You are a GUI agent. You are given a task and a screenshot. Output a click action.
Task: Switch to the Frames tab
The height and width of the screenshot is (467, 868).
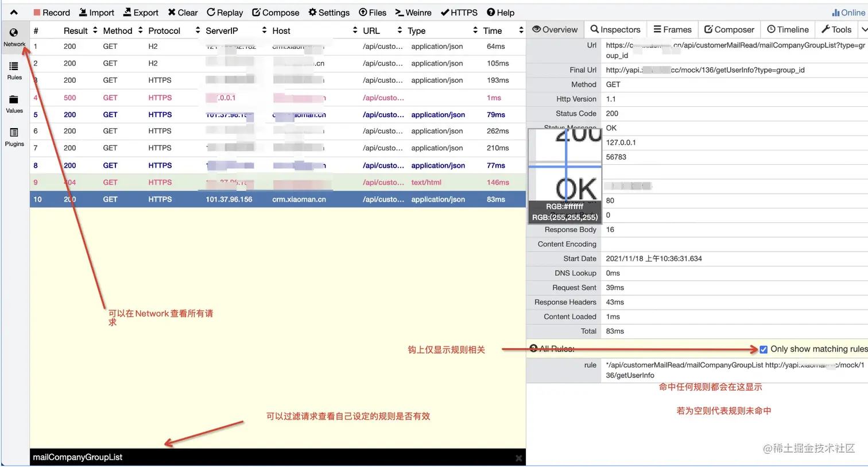coord(673,29)
